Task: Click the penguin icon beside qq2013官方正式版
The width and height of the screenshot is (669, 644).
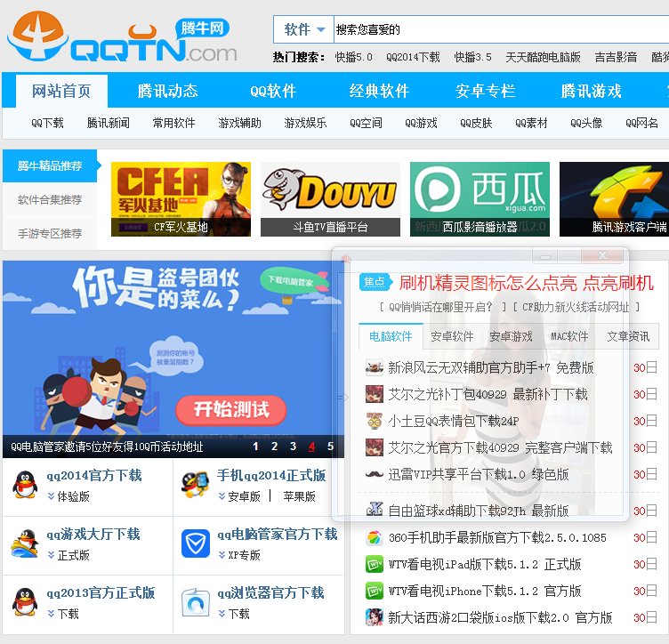Action: 25,602
